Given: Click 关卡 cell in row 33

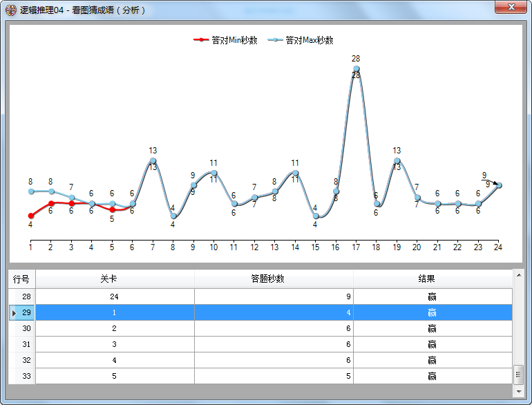Looking at the screenshot, I should (115, 376).
